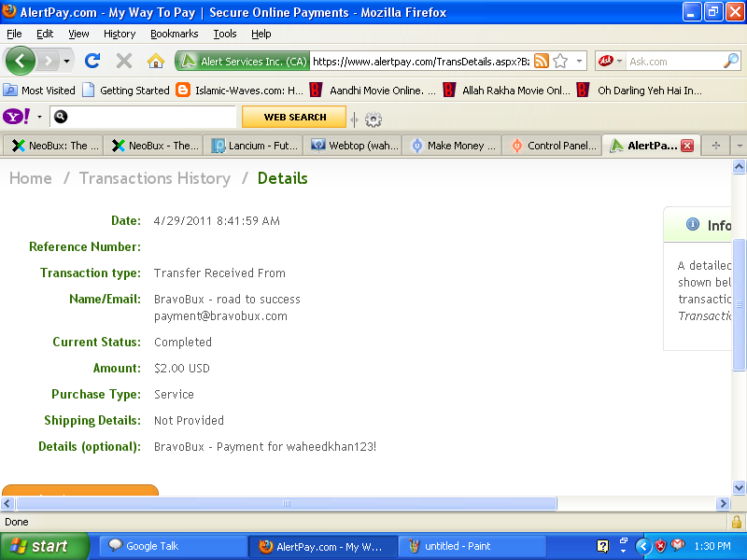Open the View menu
Viewport: 747px width, 560px height.
[78, 34]
